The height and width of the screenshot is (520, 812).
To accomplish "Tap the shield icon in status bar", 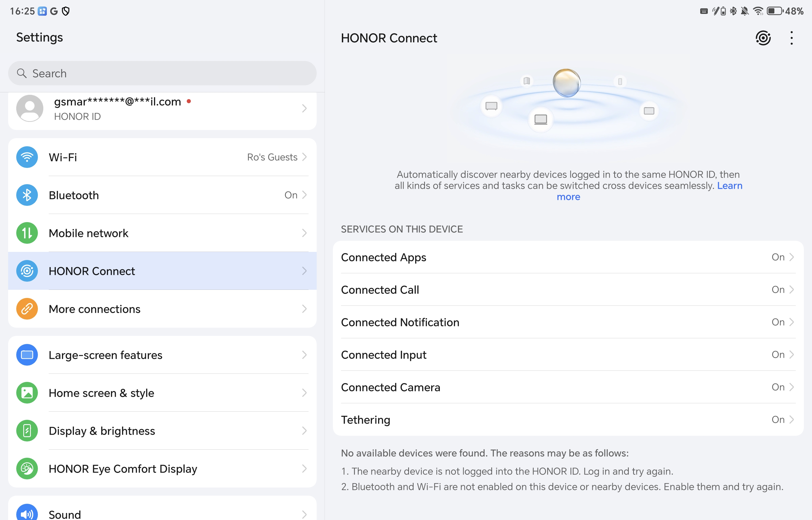I will tap(66, 11).
